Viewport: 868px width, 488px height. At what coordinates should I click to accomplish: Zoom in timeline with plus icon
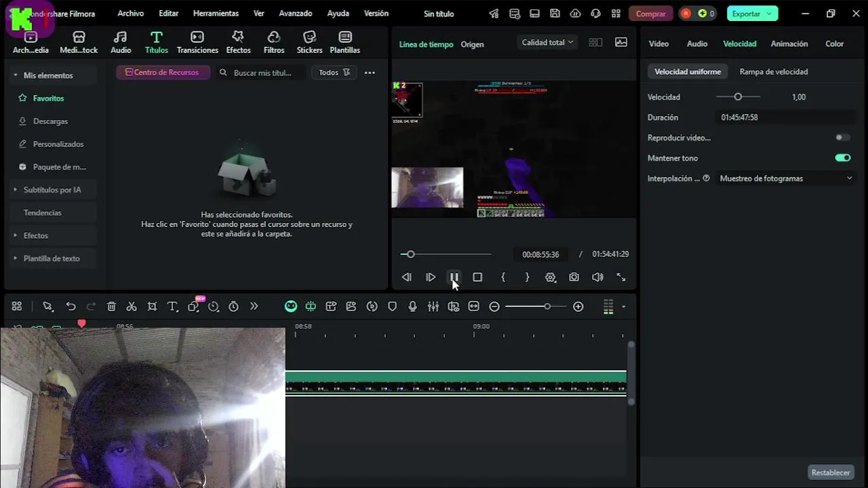point(578,306)
